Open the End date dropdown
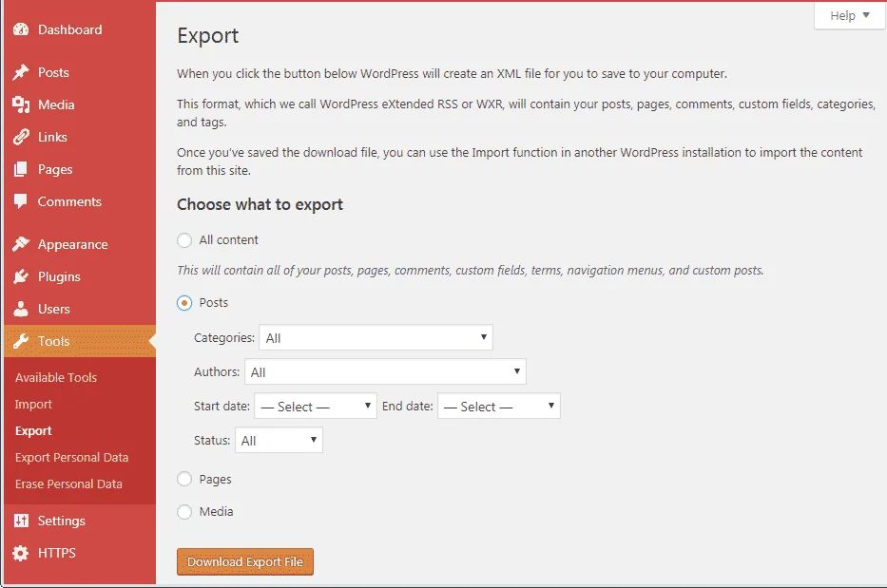 click(x=499, y=406)
